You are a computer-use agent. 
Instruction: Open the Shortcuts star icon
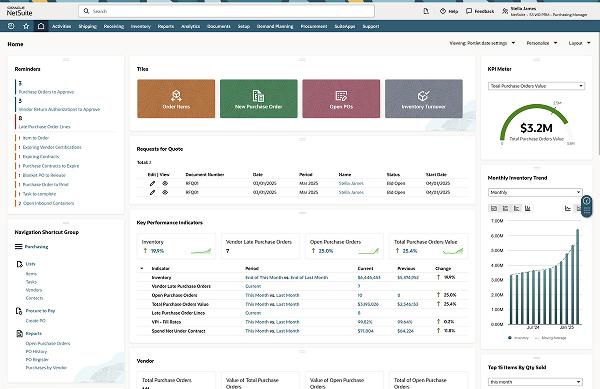pyautogui.click(x=26, y=26)
